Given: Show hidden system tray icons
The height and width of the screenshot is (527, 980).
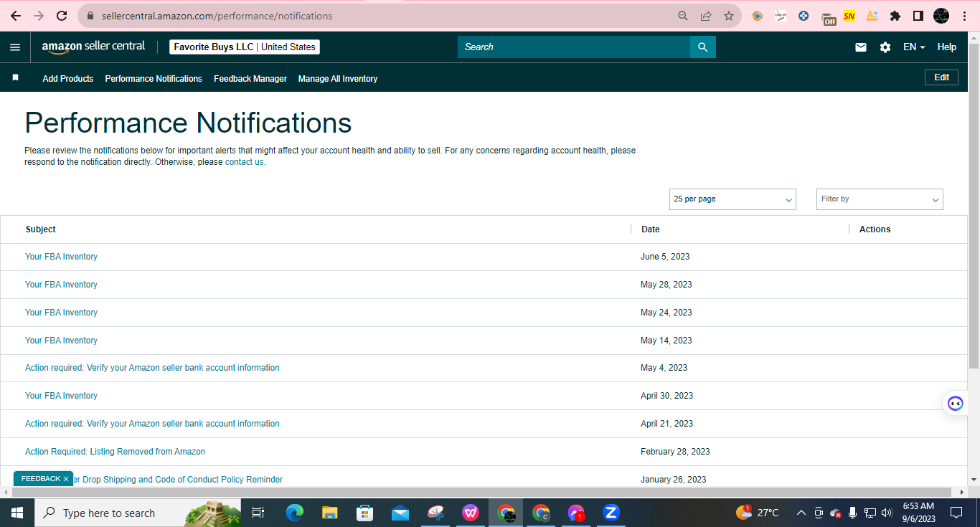Looking at the screenshot, I should click(x=801, y=513).
